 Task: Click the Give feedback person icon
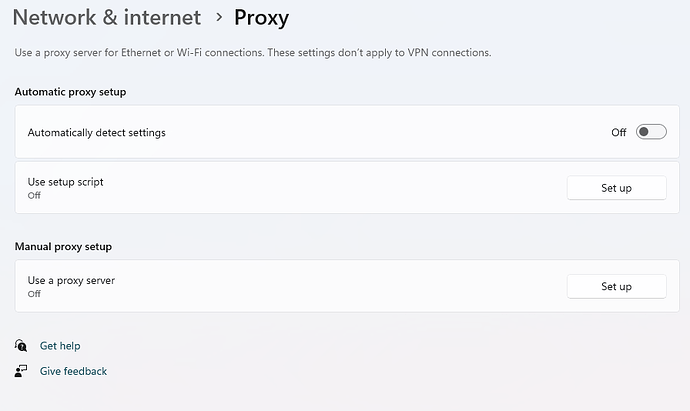(21, 371)
